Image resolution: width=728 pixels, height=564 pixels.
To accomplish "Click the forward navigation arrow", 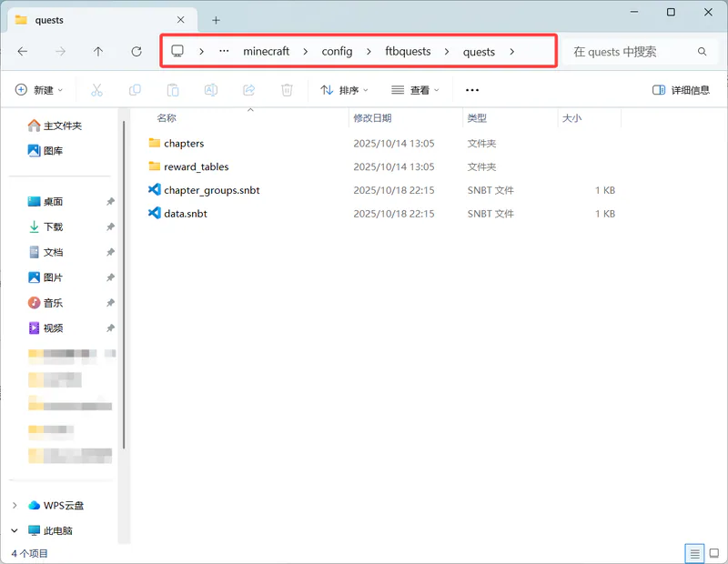I will tap(60, 51).
